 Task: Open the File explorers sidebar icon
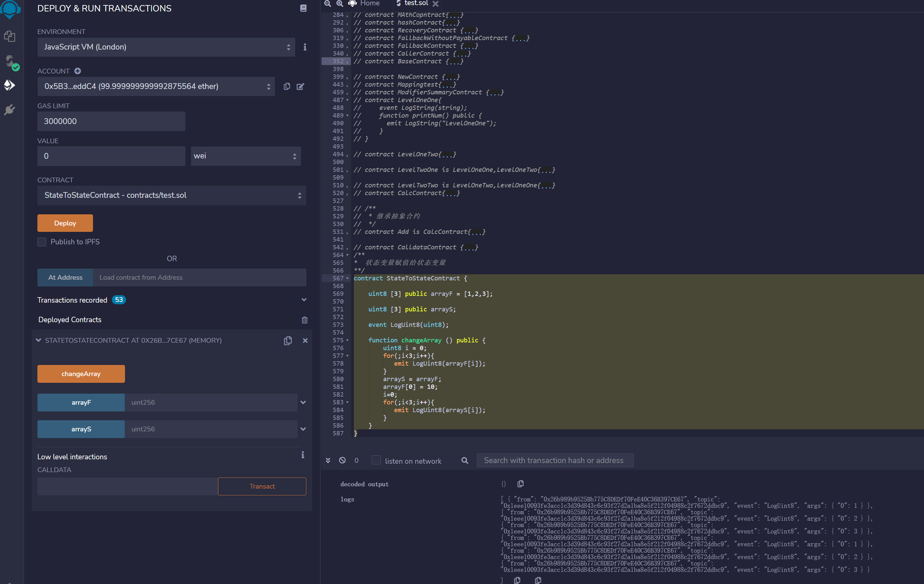click(9, 36)
